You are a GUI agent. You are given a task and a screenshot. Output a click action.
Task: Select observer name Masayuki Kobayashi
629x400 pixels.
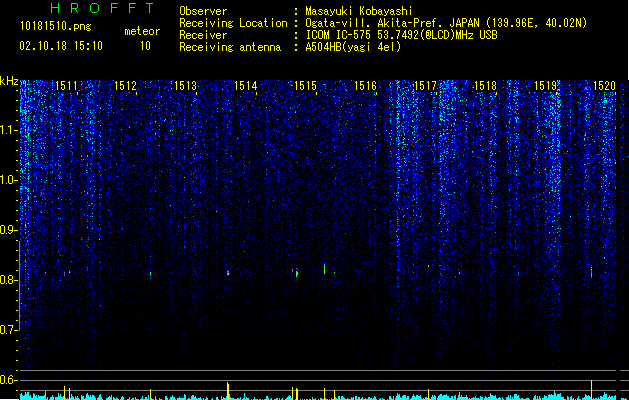tap(359, 11)
